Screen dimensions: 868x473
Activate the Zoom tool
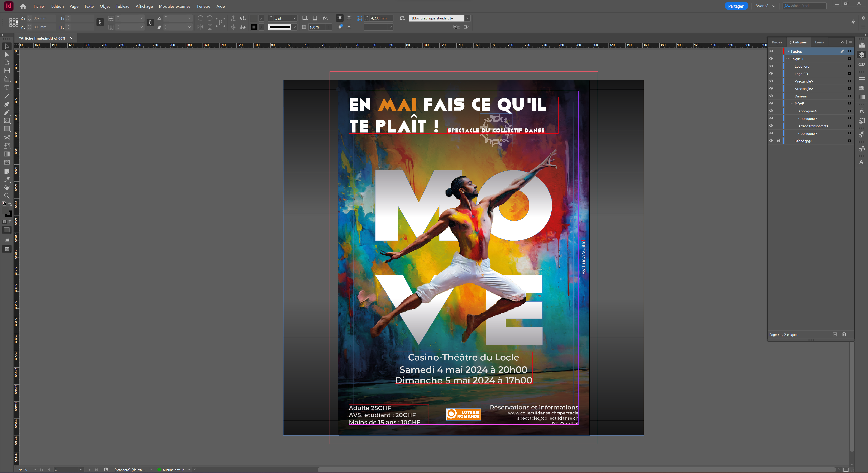[x=7, y=196]
